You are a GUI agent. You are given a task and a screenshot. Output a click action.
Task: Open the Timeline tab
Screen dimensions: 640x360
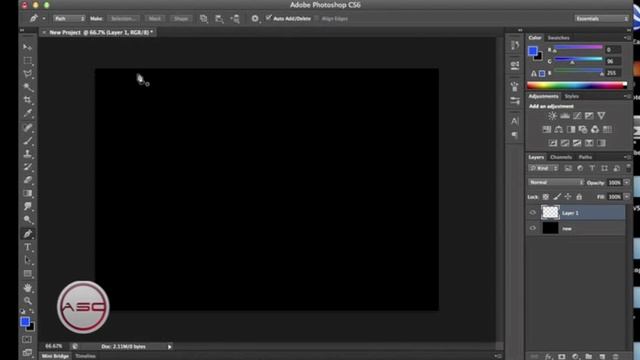85,356
